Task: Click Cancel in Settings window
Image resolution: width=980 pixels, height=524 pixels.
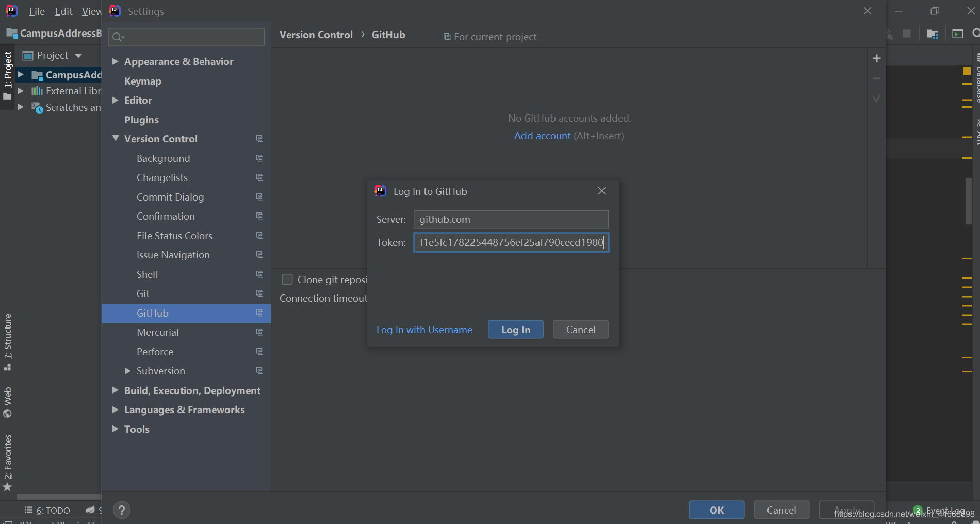Action: pyautogui.click(x=781, y=510)
